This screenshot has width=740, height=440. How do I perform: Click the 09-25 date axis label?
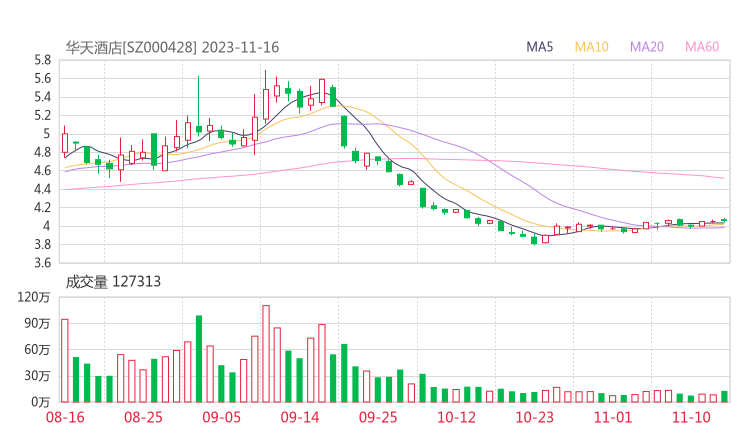pos(378,417)
